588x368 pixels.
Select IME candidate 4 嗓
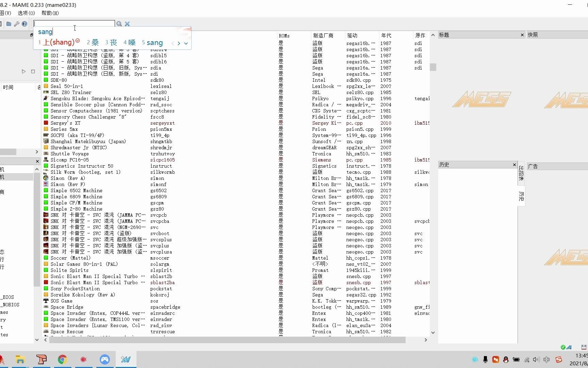coord(129,43)
